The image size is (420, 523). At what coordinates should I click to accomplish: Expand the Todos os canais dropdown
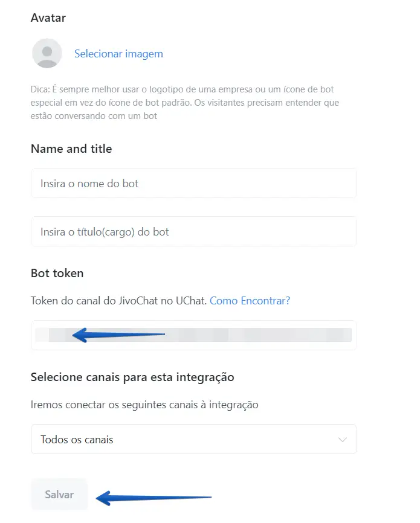(193, 439)
